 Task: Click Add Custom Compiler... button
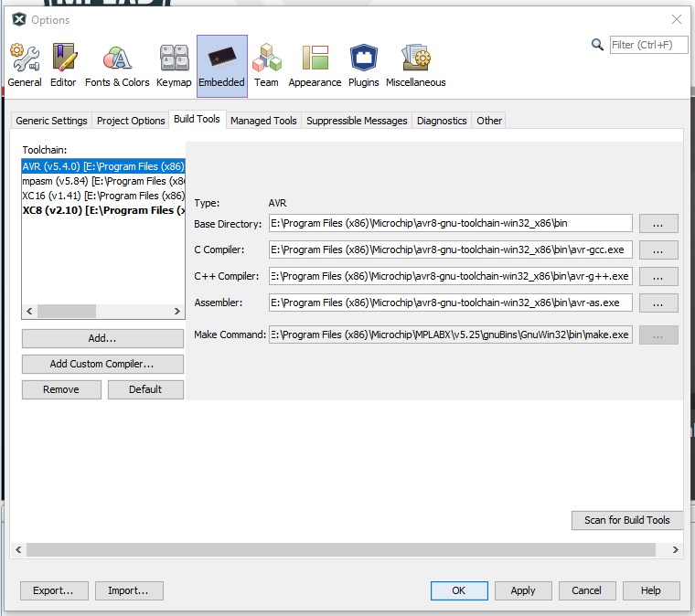tap(102, 364)
